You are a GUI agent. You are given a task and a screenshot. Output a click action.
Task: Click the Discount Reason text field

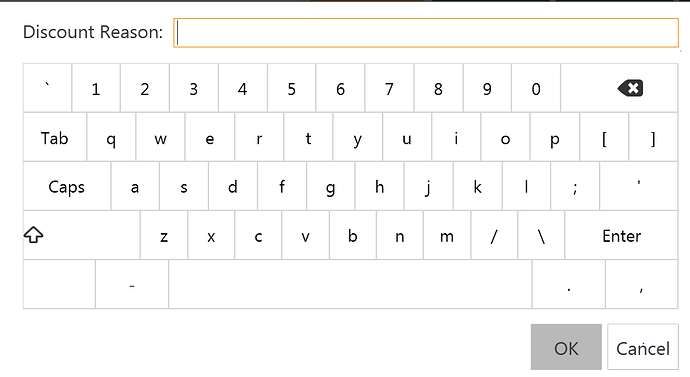426,33
